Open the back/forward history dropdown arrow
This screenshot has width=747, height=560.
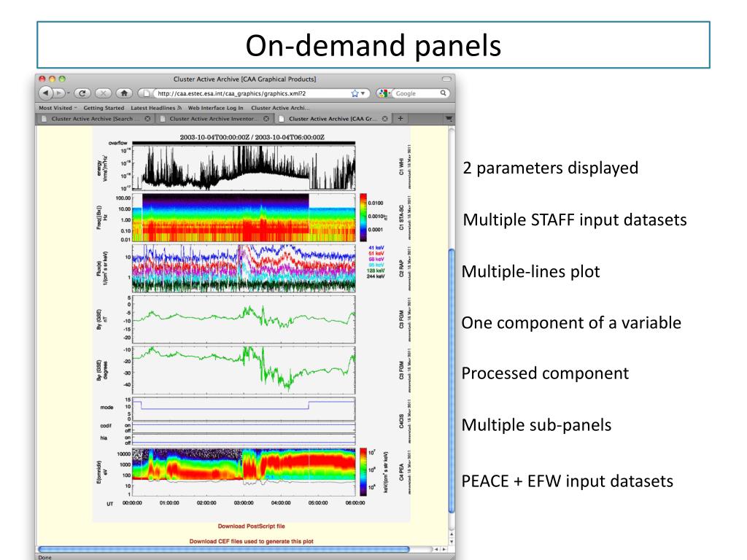pos(68,93)
